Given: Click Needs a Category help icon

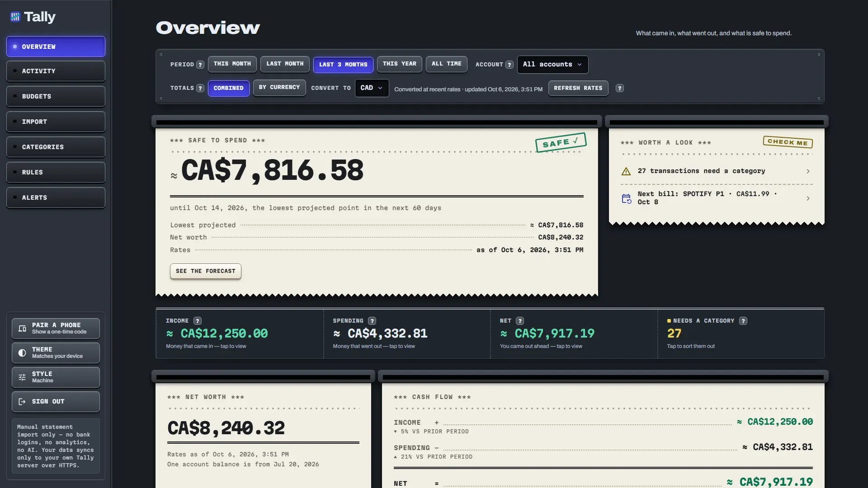Looking at the screenshot, I should click(x=743, y=321).
